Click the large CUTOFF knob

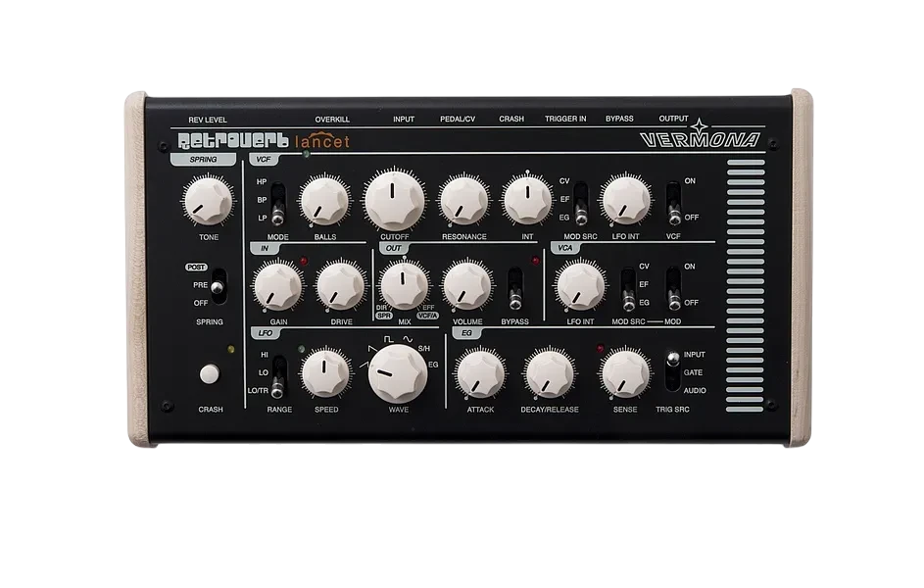point(394,199)
